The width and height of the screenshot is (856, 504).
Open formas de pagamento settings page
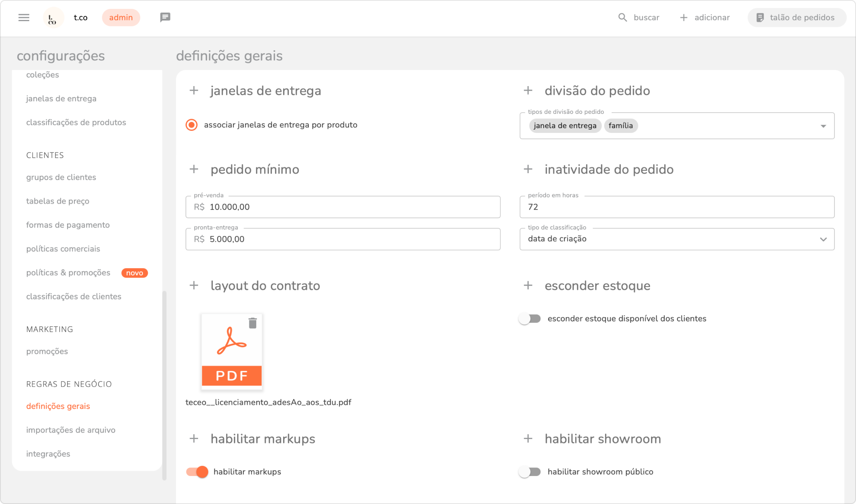click(68, 225)
